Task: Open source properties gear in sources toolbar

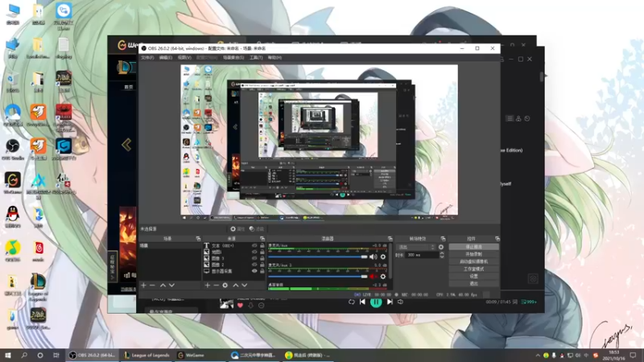Action: click(225, 285)
